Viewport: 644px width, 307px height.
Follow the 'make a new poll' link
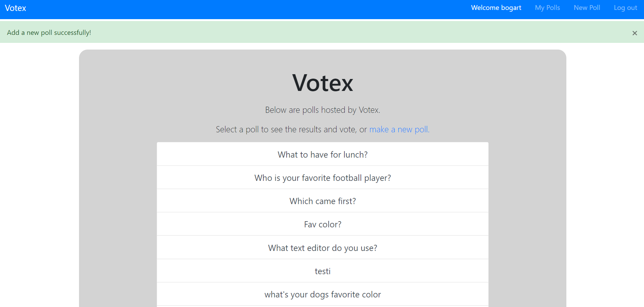coord(399,130)
